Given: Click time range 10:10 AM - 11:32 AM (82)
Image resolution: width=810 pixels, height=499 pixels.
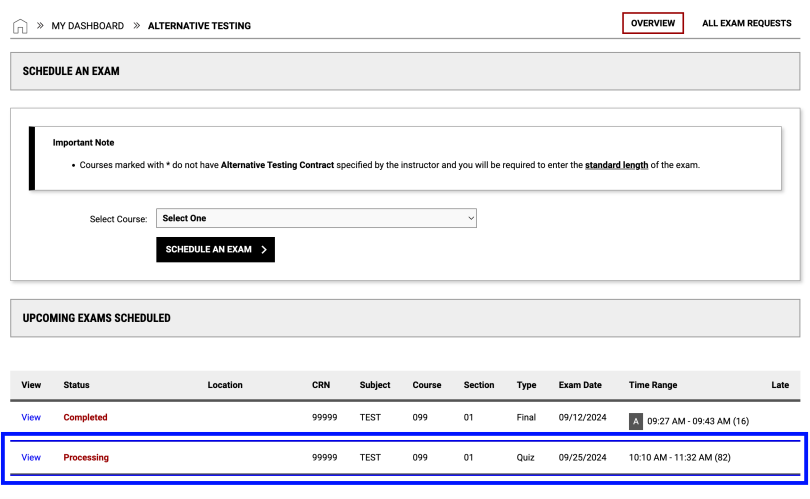Looking at the screenshot, I should point(679,458).
